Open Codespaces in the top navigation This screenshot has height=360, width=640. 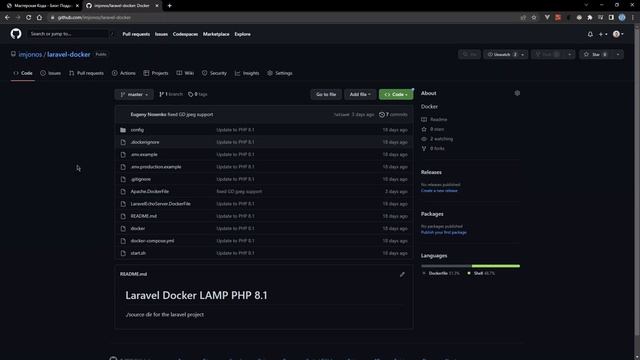tap(185, 34)
